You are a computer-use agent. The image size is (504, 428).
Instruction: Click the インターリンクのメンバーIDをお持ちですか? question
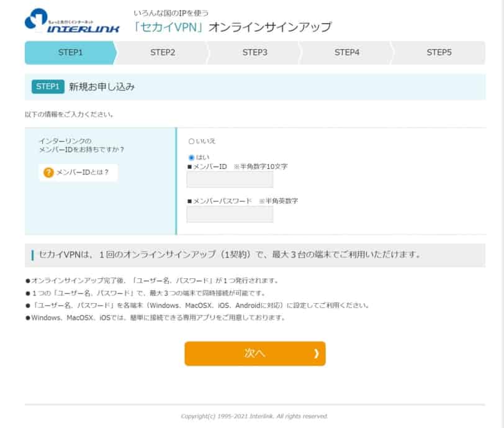point(81,145)
